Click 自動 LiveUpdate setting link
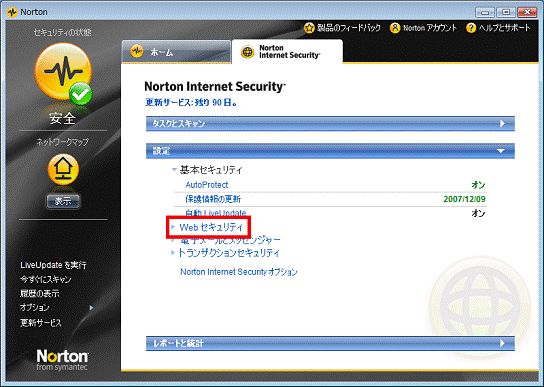The width and height of the screenshot is (544, 387). click(215, 213)
